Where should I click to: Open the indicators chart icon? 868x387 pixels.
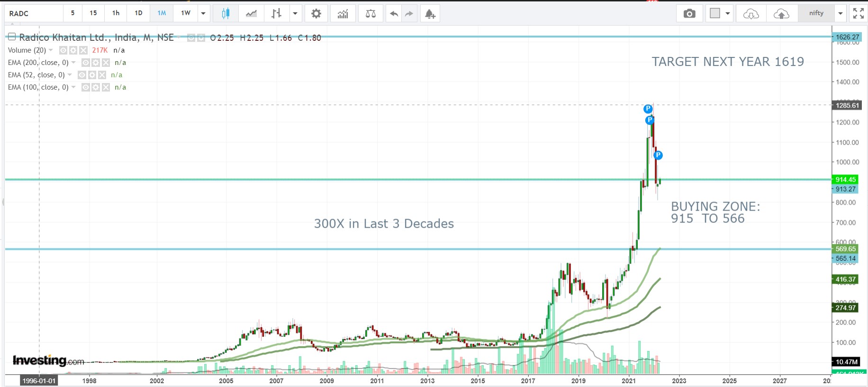[343, 13]
